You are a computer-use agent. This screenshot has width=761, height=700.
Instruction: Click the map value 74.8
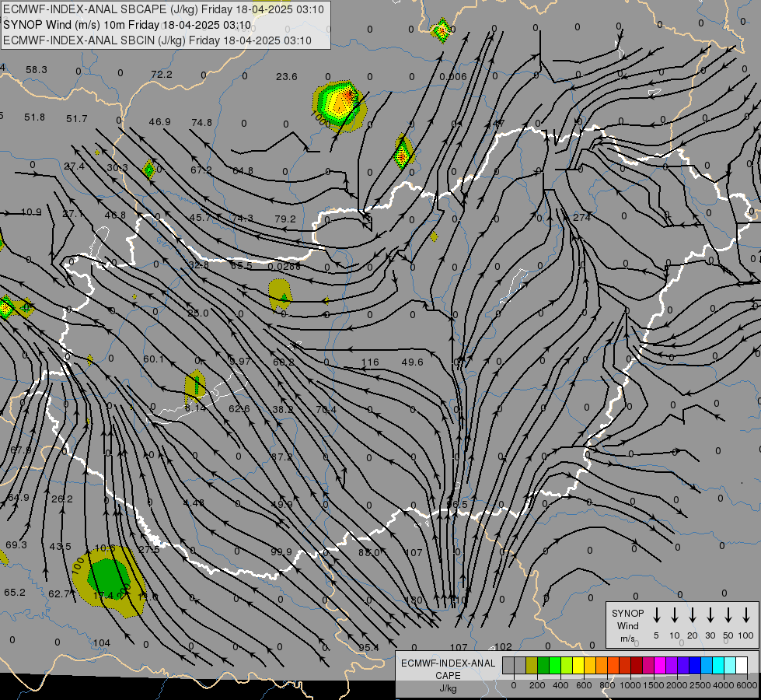pyautogui.click(x=201, y=122)
